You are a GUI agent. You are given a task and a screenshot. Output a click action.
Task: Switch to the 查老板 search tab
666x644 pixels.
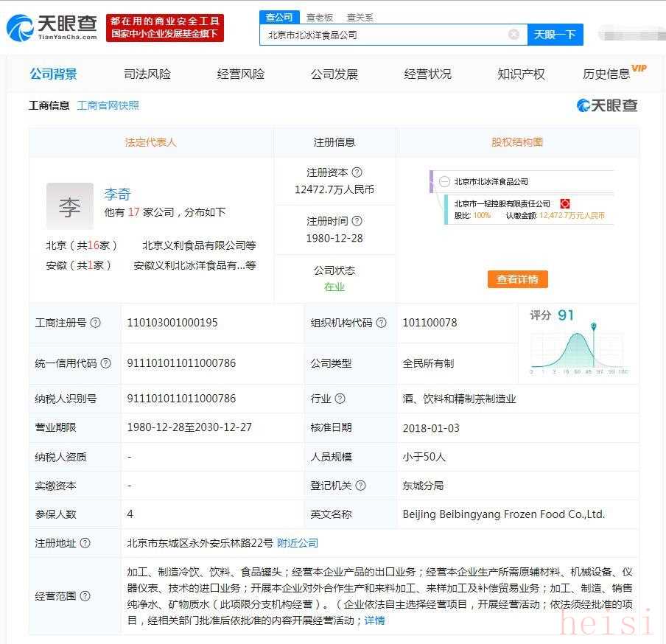point(320,18)
